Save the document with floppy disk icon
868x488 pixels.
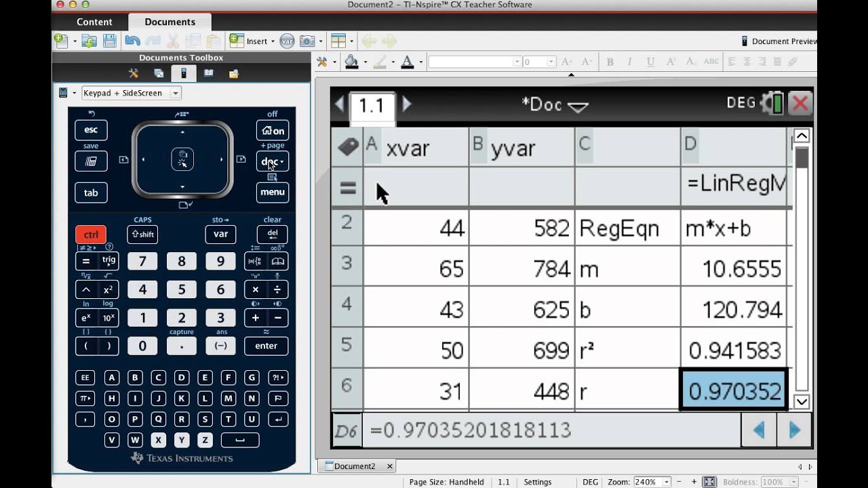(x=109, y=41)
